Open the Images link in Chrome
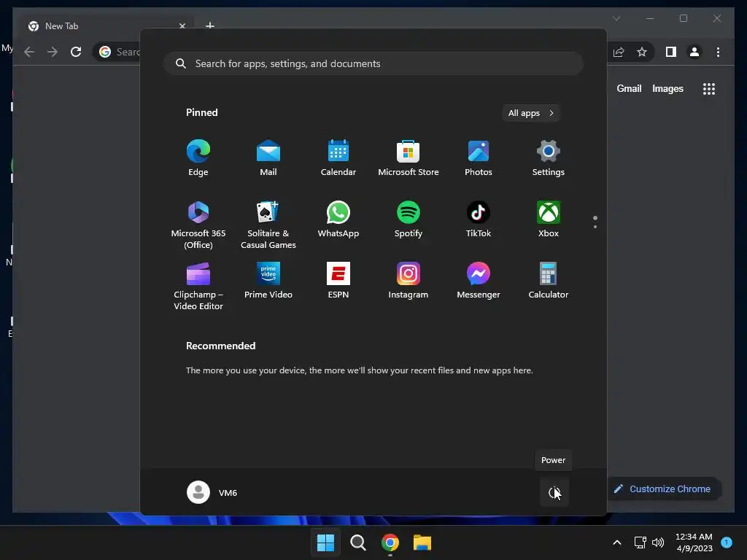This screenshot has width=747, height=560. pos(667,88)
